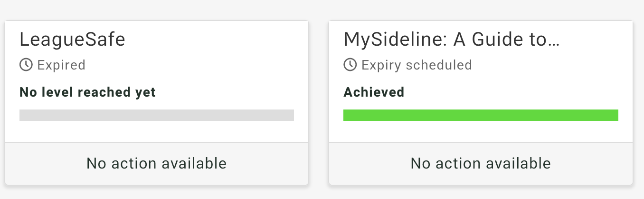Click No action available under LeagueSafe
This screenshot has width=644, height=199.
pyautogui.click(x=157, y=164)
